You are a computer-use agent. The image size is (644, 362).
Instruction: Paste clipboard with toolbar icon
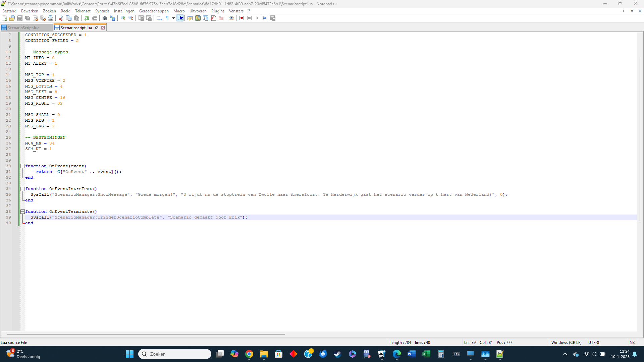(x=76, y=18)
